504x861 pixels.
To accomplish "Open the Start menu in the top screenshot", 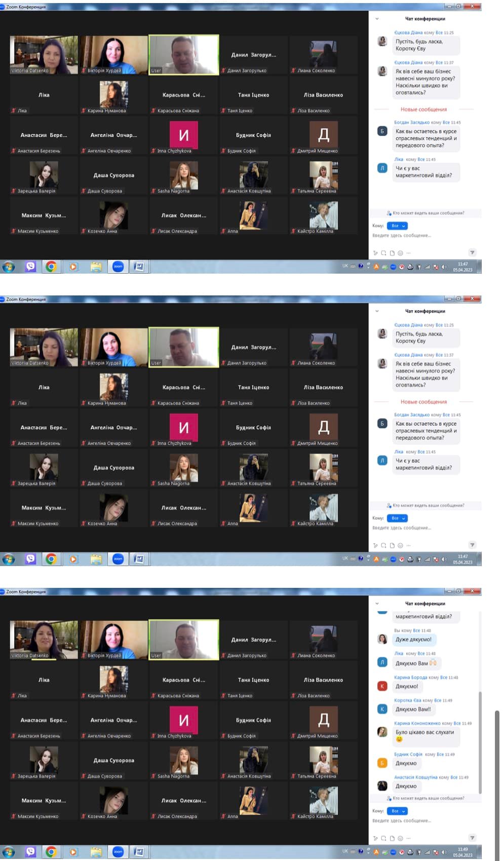I will coord(9,267).
